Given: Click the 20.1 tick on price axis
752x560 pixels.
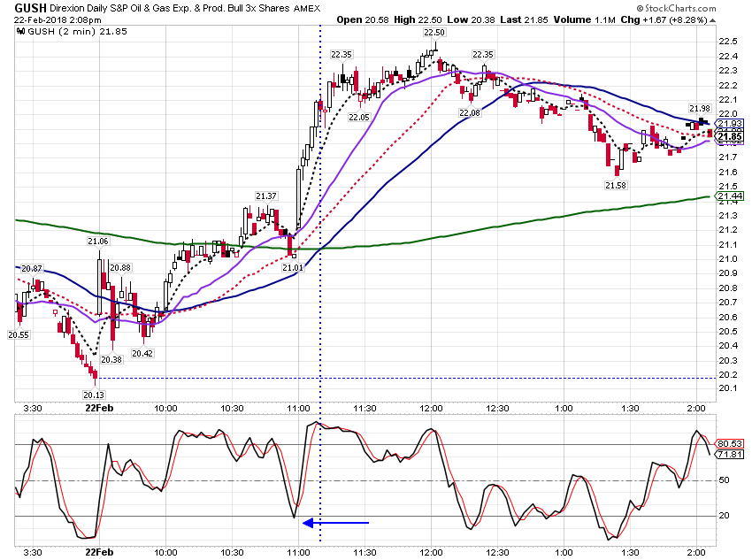Looking at the screenshot, I should pos(728,387).
